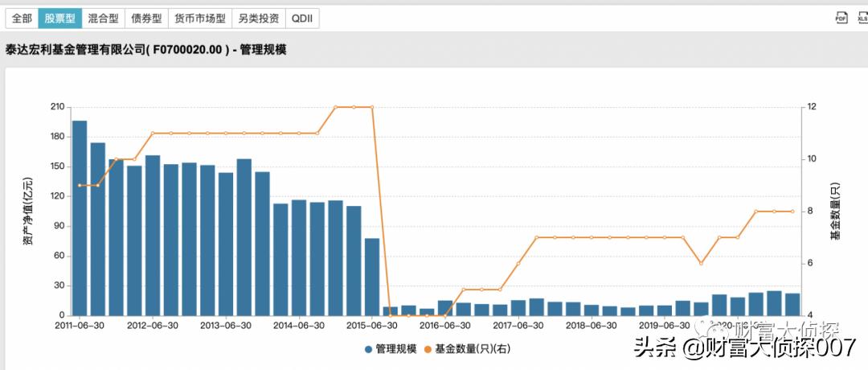Click the x-axis label 2016-06-30
The width and height of the screenshot is (868, 370).
click(445, 326)
